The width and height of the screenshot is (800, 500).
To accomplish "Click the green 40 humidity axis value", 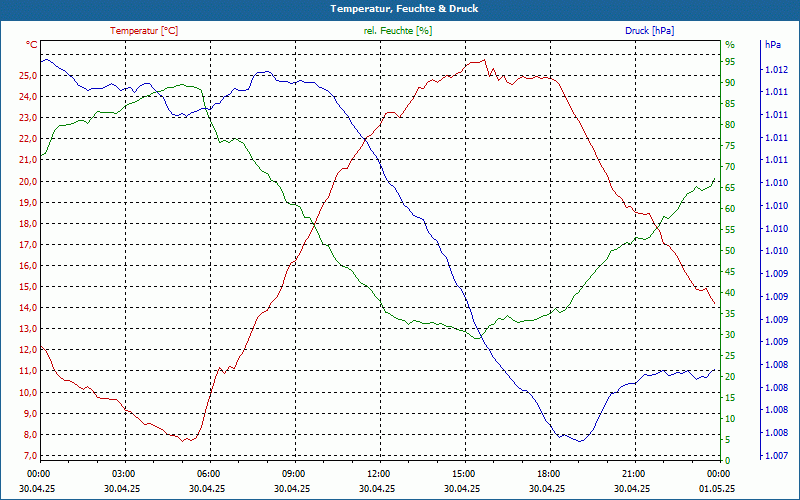I will click(730, 293).
